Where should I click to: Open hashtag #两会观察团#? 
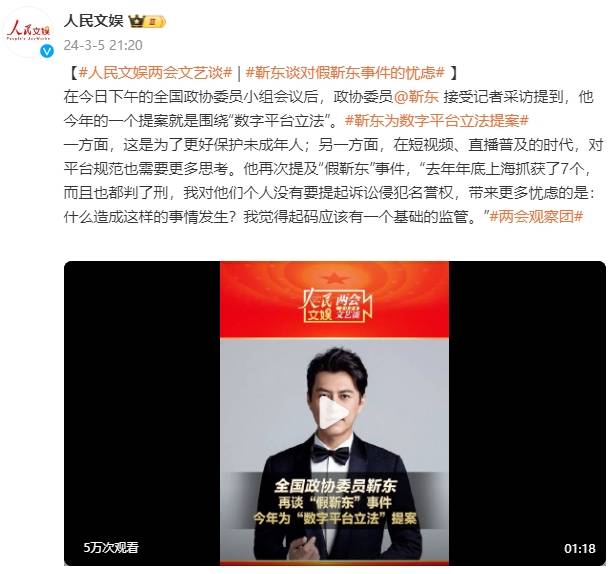[536, 217]
